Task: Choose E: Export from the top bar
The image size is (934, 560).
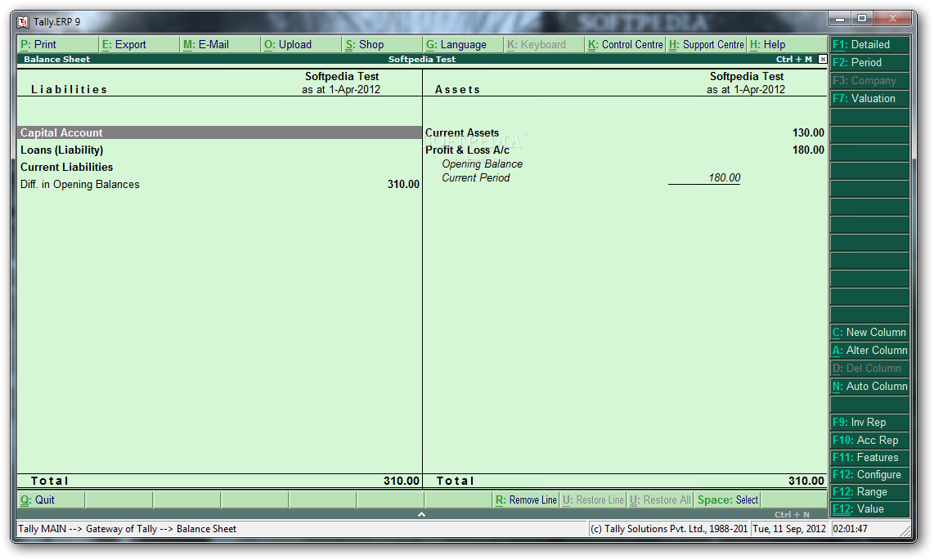Action: click(139, 45)
